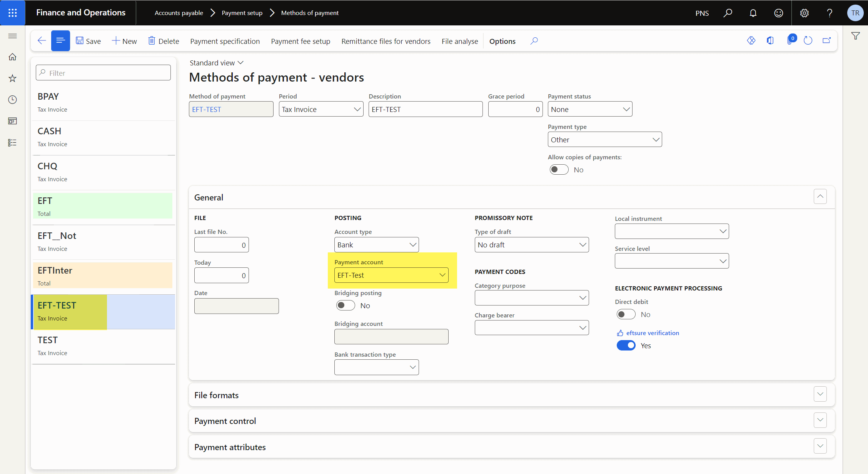Open feedback smiley face
Viewport: 868px width, 474px height.
point(778,13)
